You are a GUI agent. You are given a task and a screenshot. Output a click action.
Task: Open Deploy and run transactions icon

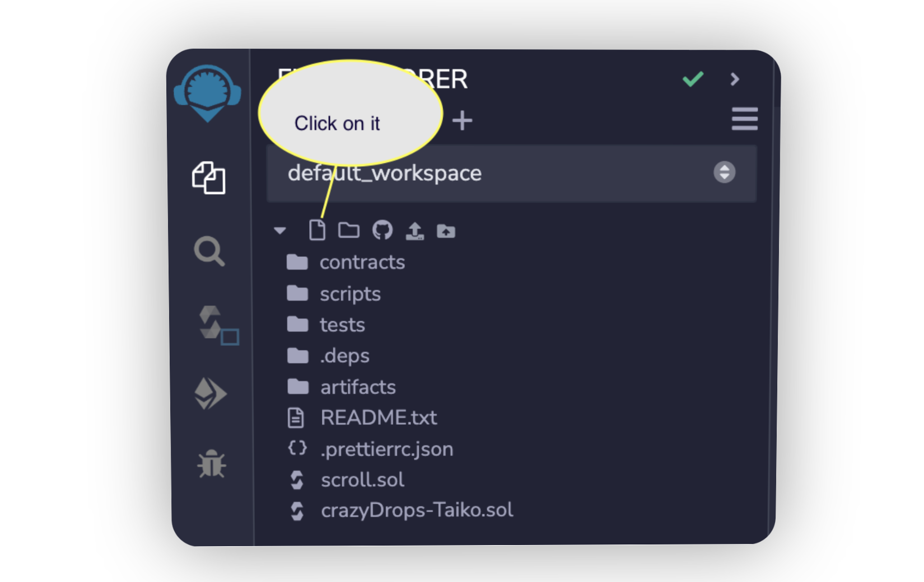[x=210, y=394]
